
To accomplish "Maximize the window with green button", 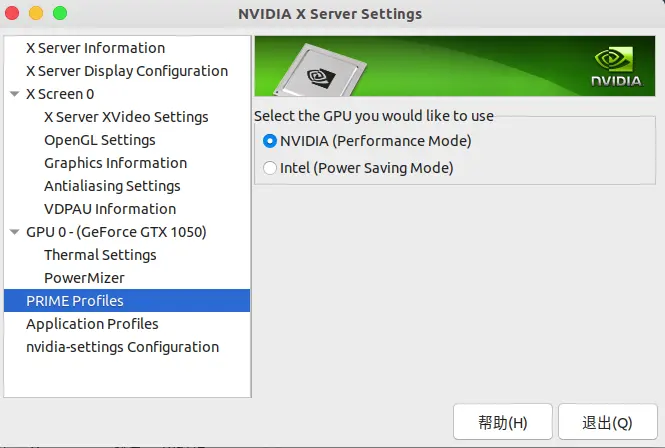I will pyautogui.click(x=60, y=13).
